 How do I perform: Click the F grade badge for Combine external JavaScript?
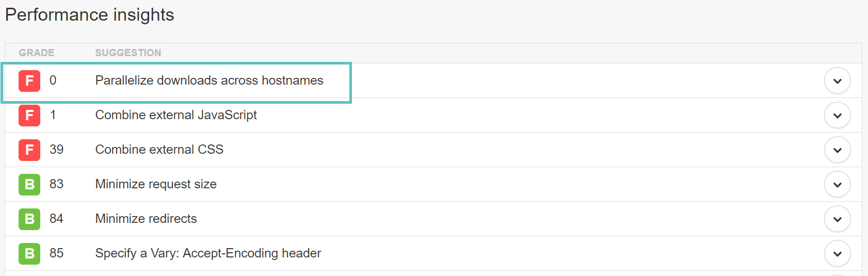coord(29,116)
